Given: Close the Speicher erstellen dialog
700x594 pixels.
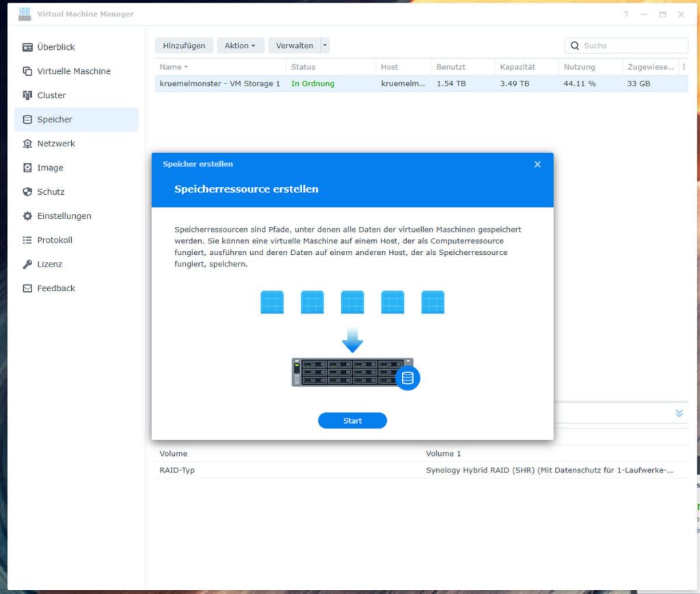Looking at the screenshot, I should click(x=537, y=164).
